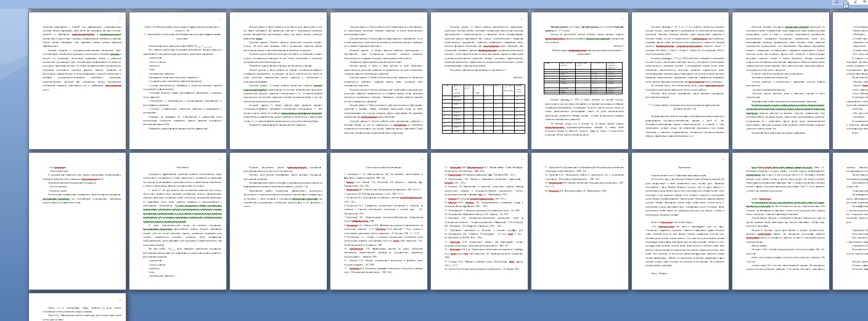Select the short bibliography page with entries 27-30

pyautogui.click(x=579, y=221)
